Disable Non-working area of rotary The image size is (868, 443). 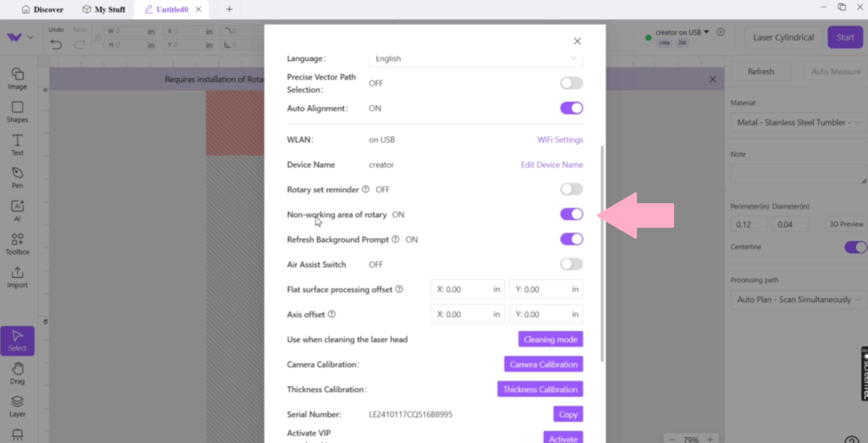point(571,214)
